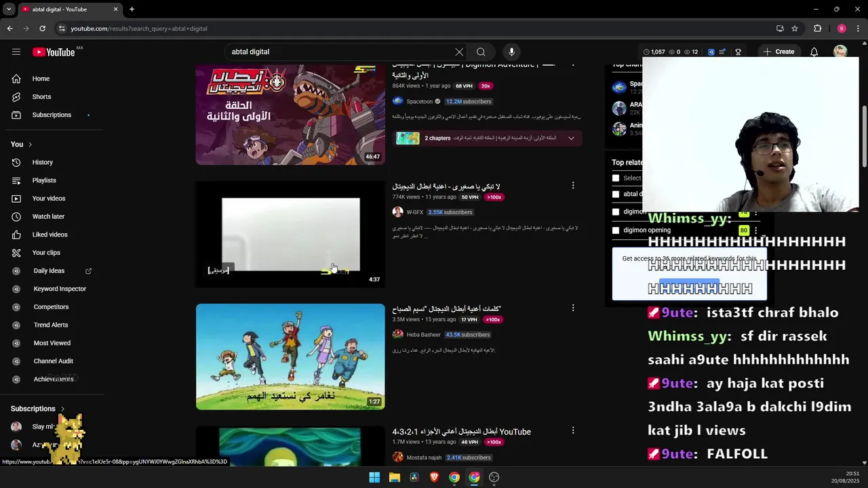The width and height of the screenshot is (868, 488).
Task: Run search with the magnifier button
Action: click(481, 52)
